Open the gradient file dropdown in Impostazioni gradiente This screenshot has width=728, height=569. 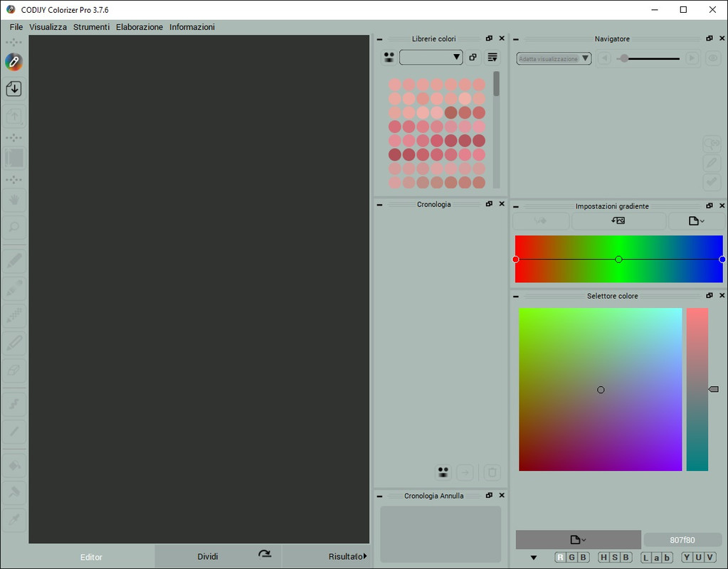[696, 221]
